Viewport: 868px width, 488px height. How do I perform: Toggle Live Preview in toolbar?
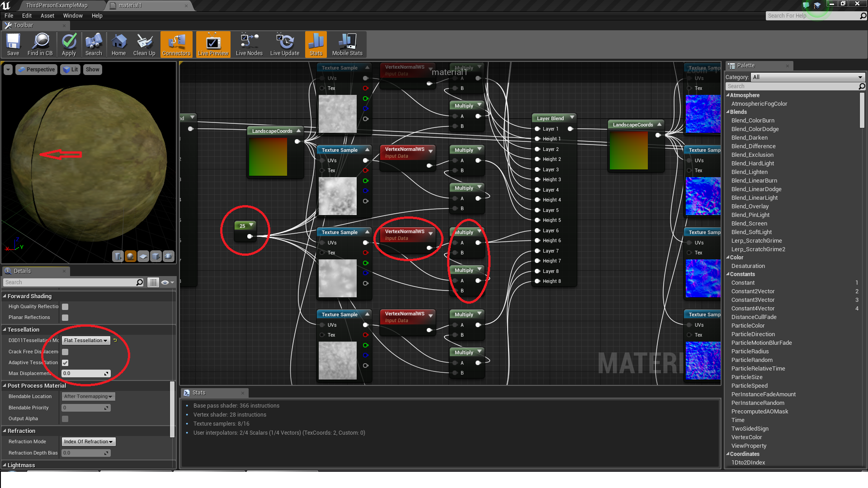[213, 44]
